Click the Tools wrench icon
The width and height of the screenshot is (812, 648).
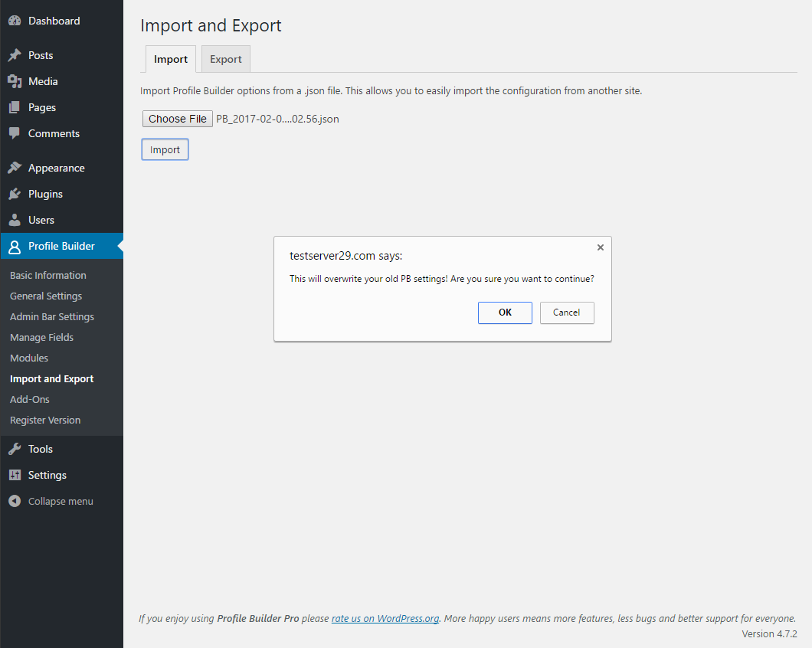tap(15, 449)
